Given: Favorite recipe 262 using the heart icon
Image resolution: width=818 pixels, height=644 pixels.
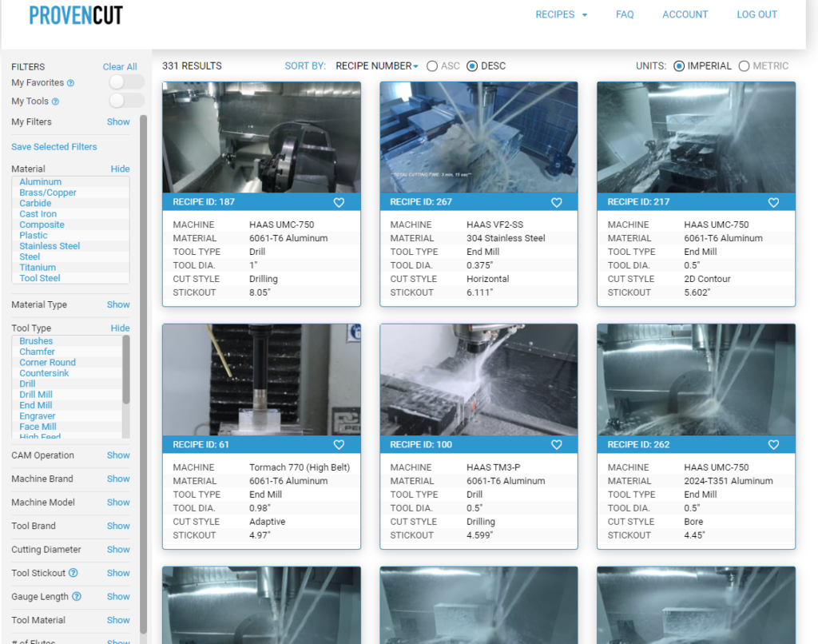Looking at the screenshot, I should point(773,444).
